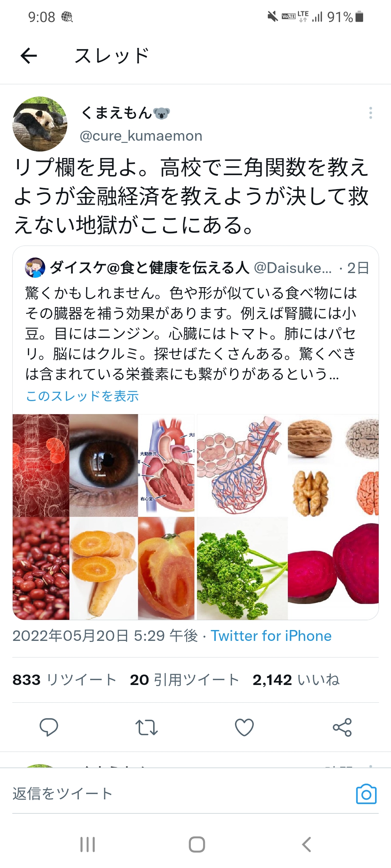391x868 pixels.
Task: Tap the Android recent apps button
Action: tap(88, 844)
